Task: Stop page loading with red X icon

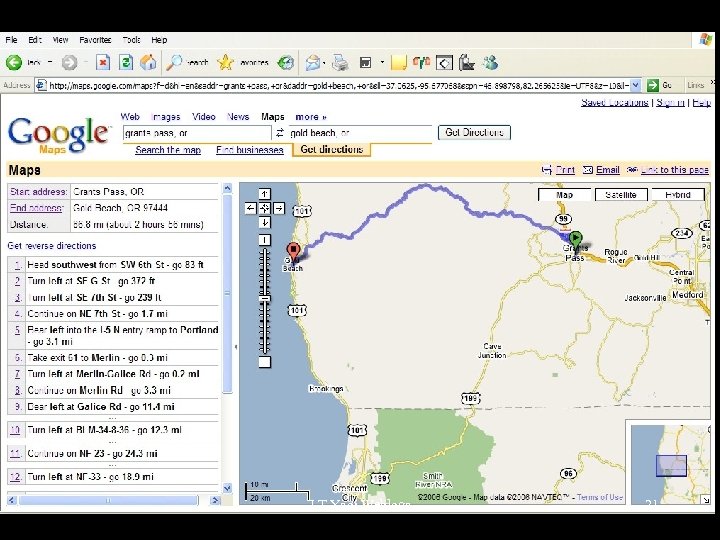Action: coord(103,62)
